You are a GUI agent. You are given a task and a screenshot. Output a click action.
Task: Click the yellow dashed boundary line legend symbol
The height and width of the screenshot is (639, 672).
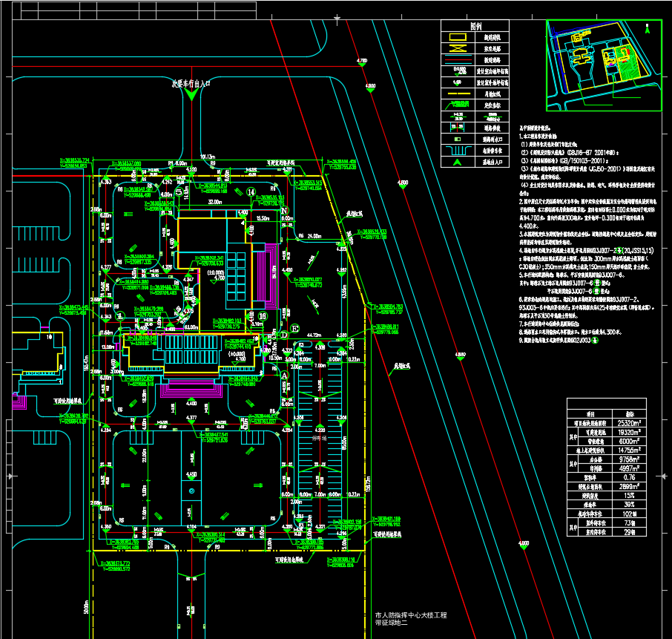458,94
